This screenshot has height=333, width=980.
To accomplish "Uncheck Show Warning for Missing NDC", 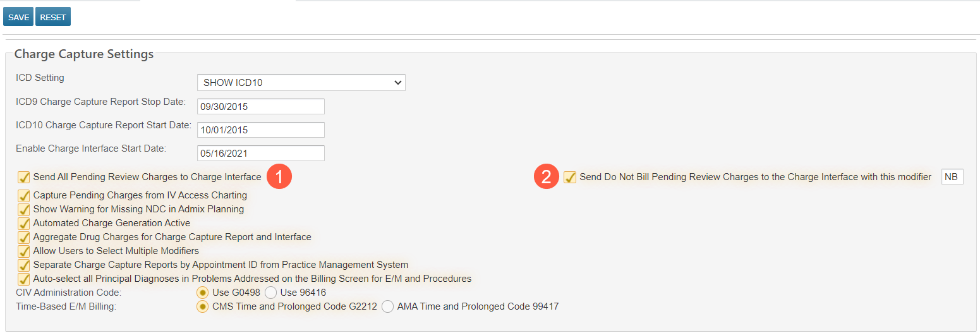I will coord(24,209).
